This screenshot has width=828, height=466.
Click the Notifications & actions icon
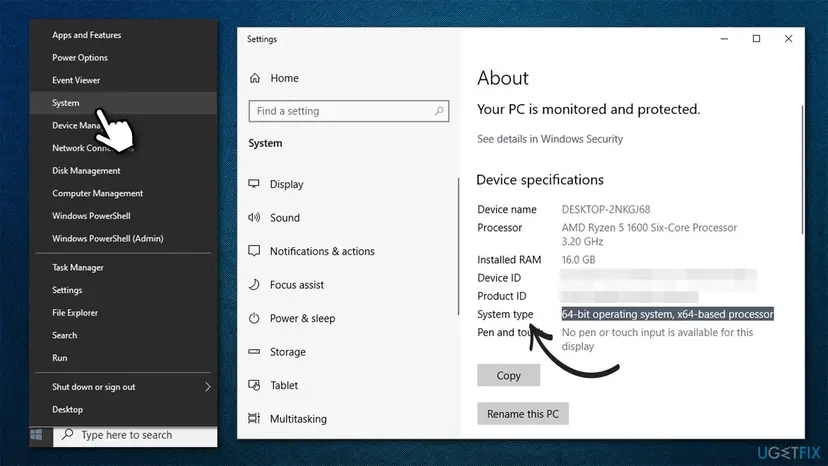[254, 251]
